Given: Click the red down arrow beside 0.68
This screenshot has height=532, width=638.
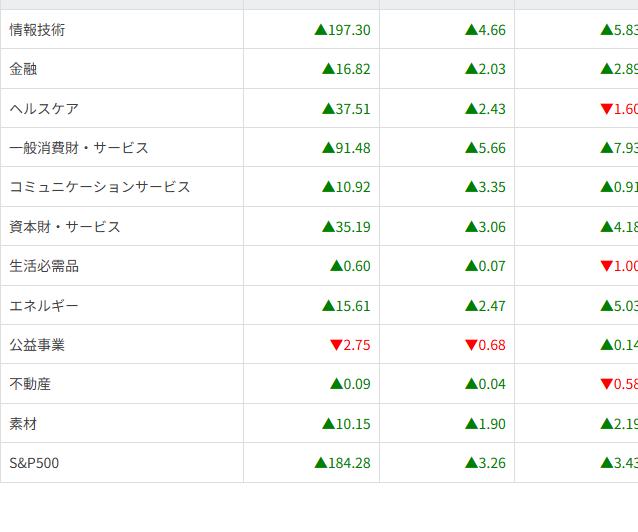Looking at the screenshot, I should pos(471,345).
